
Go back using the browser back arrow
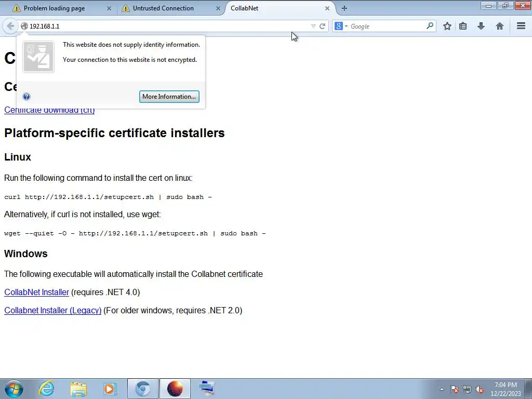10,26
